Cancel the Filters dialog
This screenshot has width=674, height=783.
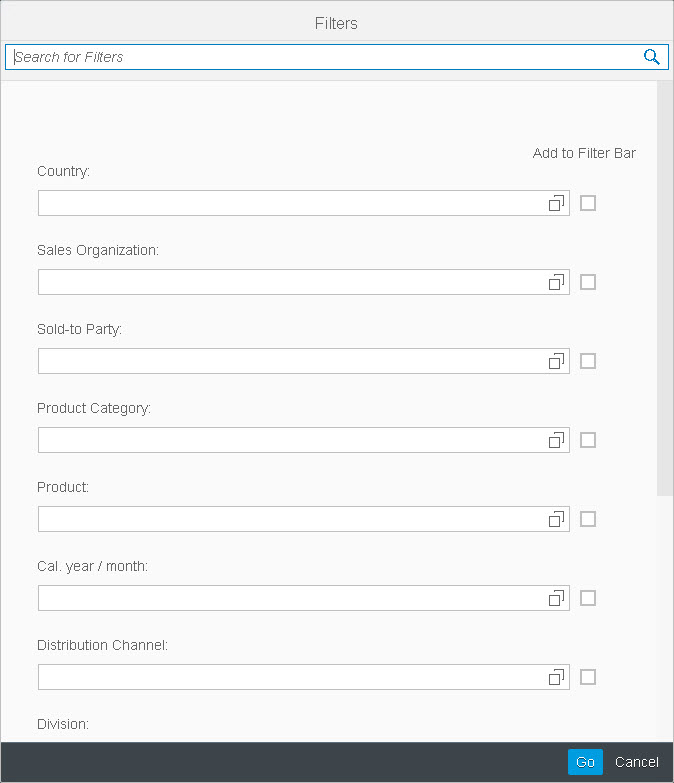point(637,762)
